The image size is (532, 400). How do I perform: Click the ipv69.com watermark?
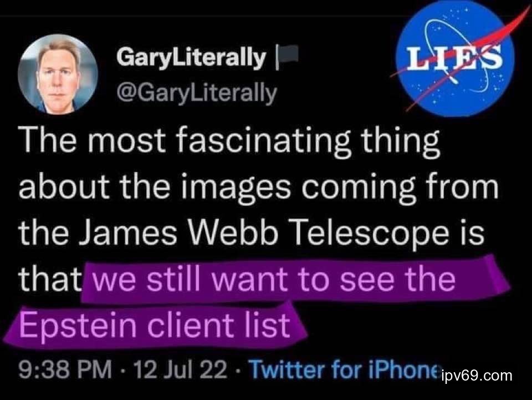pos(477,376)
